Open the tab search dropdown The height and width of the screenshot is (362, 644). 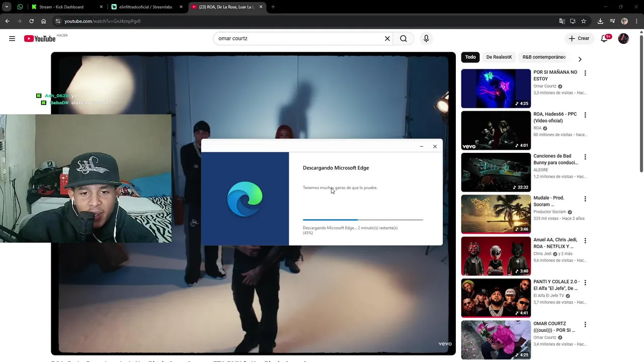(x=7, y=7)
